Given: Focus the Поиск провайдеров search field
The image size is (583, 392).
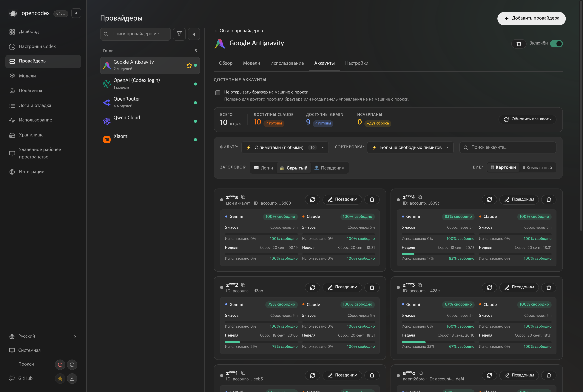Looking at the screenshot, I should pos(135,34).
